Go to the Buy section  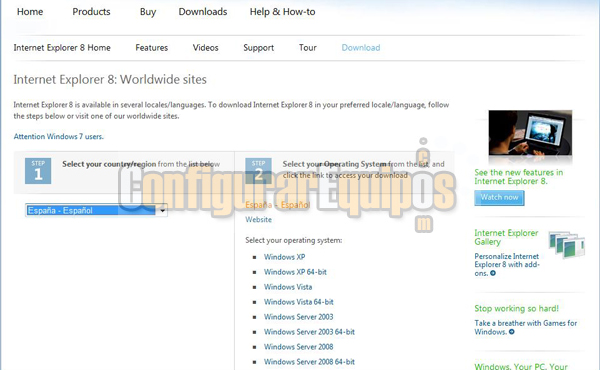coord(148,12)
